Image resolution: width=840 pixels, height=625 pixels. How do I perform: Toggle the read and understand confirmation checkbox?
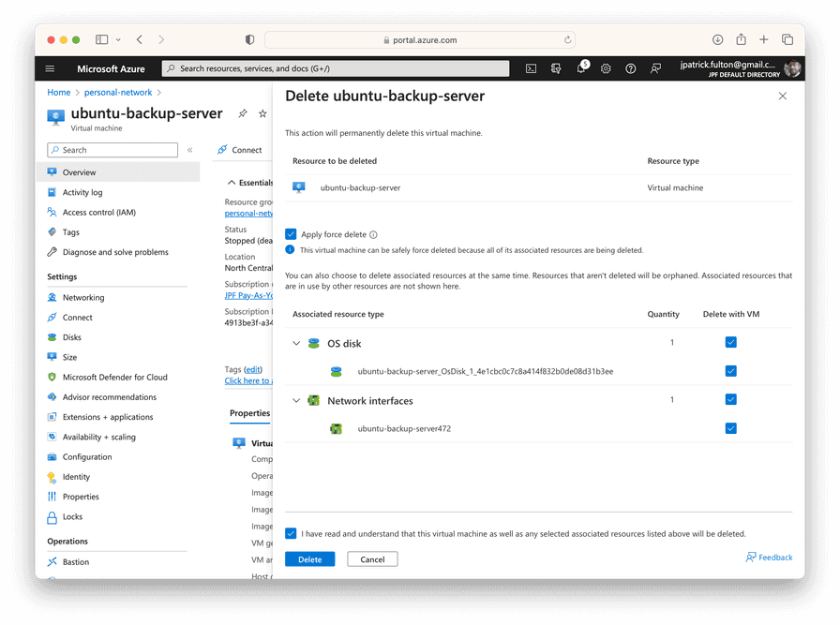(x=291, y=533)
